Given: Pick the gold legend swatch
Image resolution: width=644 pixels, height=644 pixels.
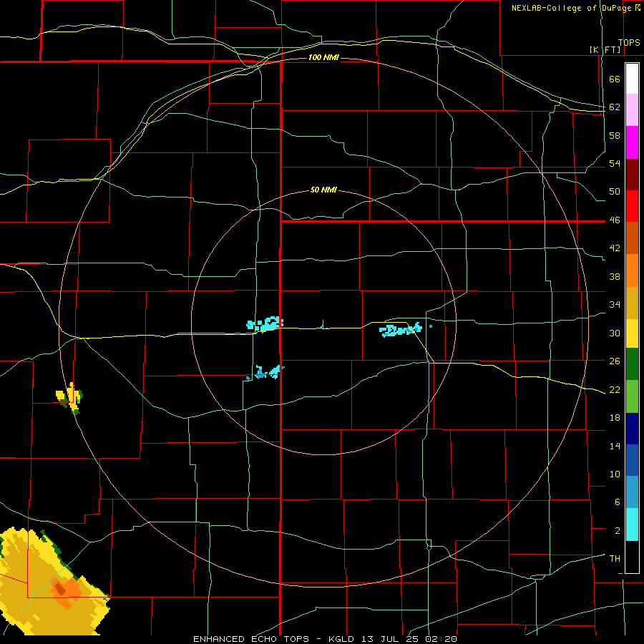Looking at the screenshot, I should [x=632, y=303].
